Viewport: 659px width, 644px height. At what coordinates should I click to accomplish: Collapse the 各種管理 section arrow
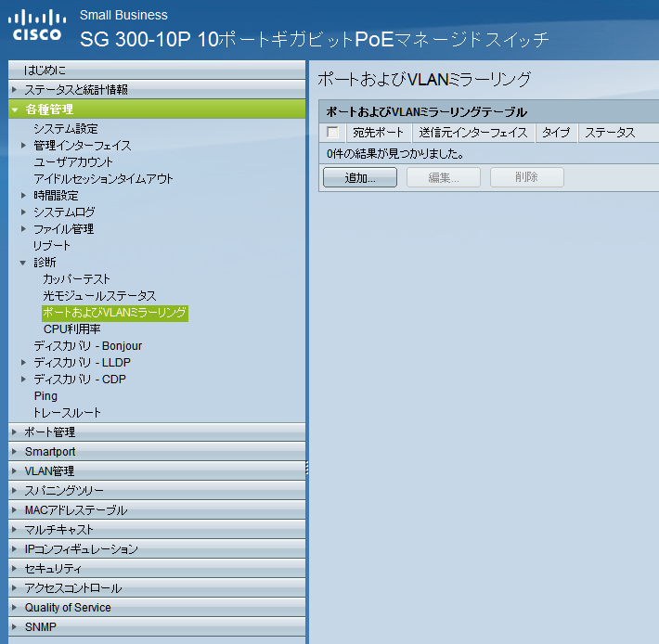tap(15, 109)
